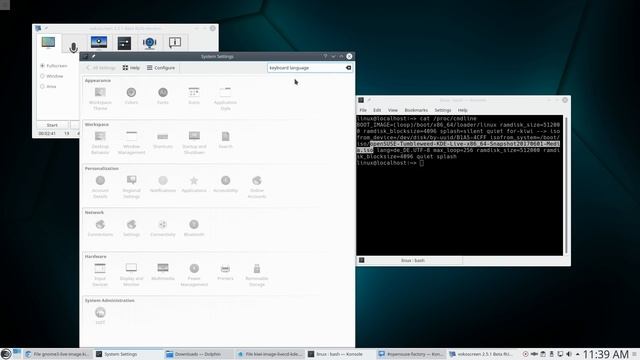Select Window capture mode in vokoscreen

point(51,76)
